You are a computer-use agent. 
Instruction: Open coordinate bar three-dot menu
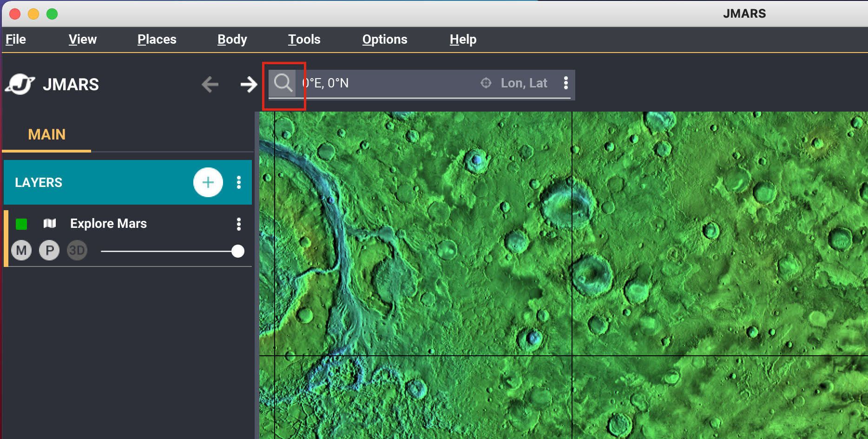point(566,83)
